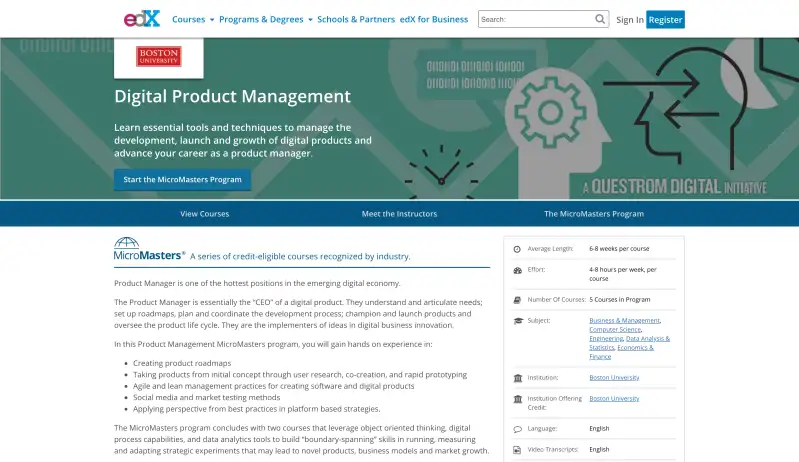Click the 'Social media and market testing methods' bullet
799x462 pixels.
coord(206,397)
